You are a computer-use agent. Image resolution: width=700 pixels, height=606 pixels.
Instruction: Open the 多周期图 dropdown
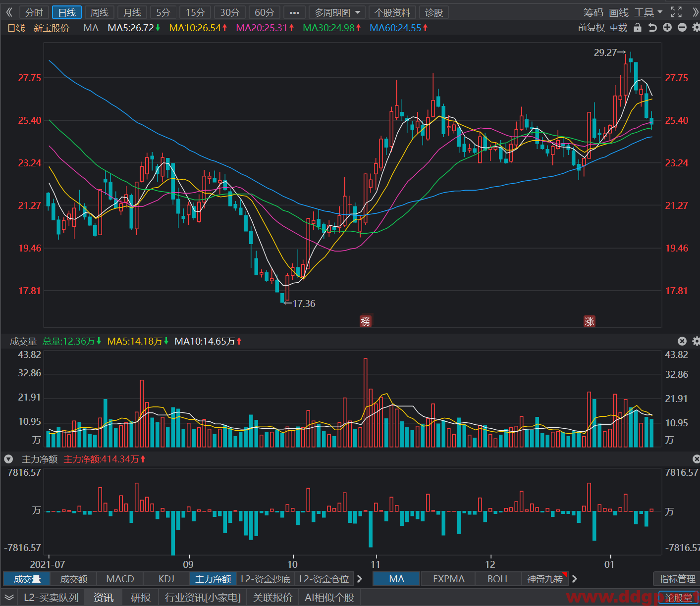tap(337, 12)
